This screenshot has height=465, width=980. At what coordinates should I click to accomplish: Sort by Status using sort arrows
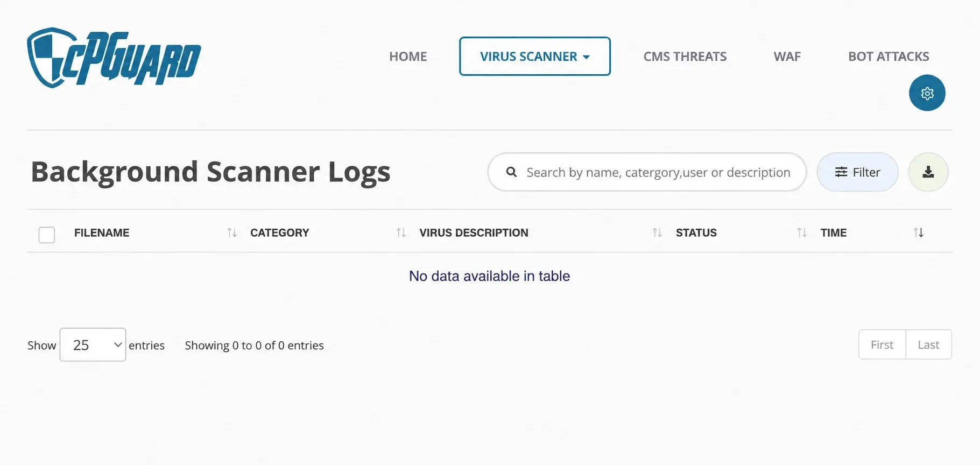tap(802, 232)
